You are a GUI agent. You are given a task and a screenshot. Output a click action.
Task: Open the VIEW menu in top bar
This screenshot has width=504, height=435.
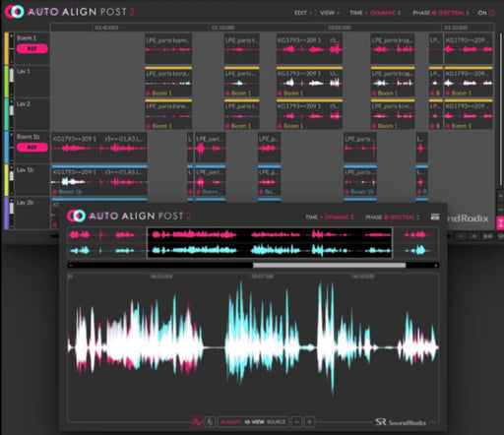[x=330, y=13]
